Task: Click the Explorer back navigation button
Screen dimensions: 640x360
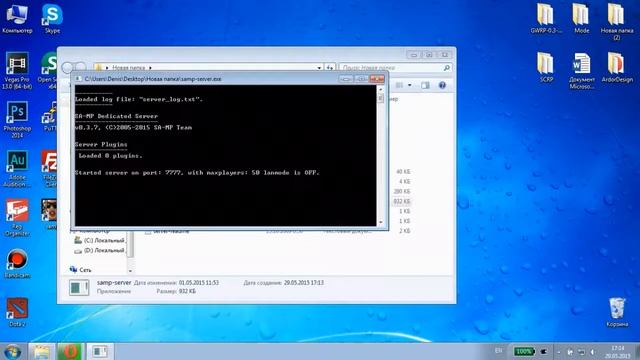Action: tap(67, 67)
